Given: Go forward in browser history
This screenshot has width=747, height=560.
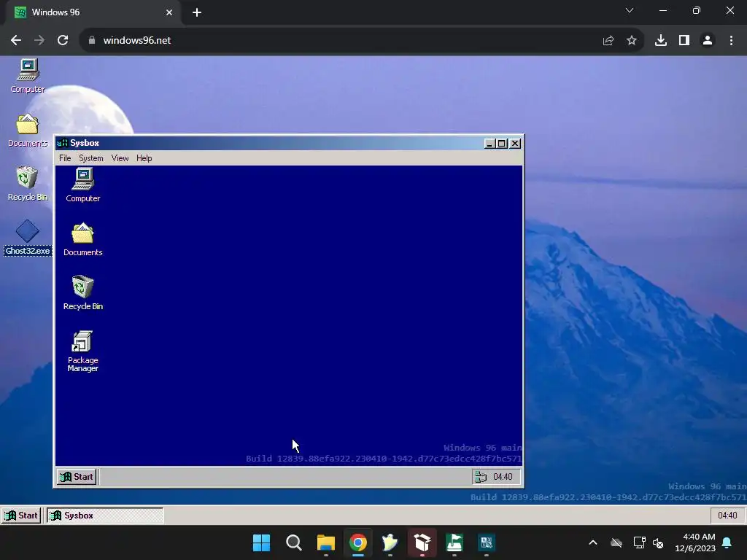Looking at the screenshot, I should click(x=39, y=40).
